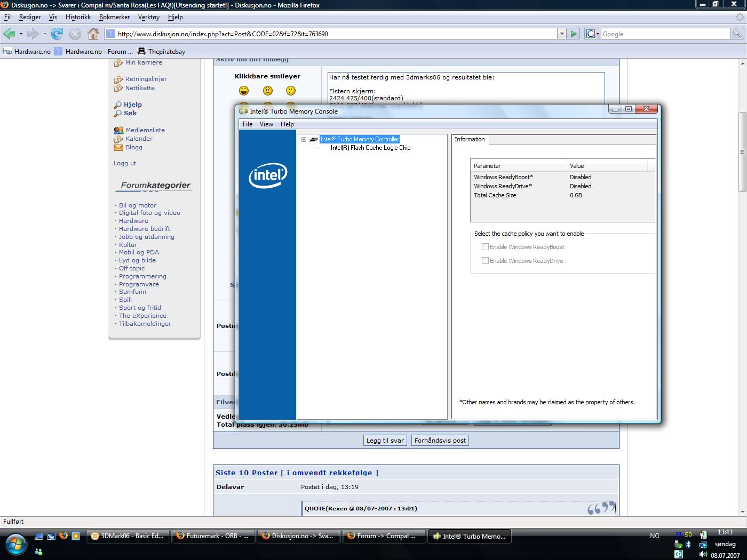Image resolution: width=747 pixels, height=560 pixels.
Task: Open the Bokmerker menu
Action: (x=114, y=17)
